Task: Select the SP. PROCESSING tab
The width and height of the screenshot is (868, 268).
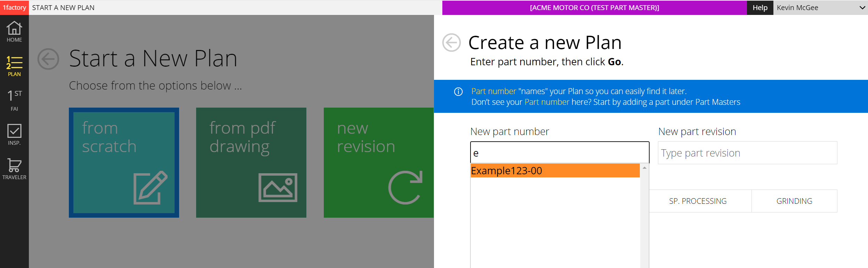Action: [x=698, y=201]
